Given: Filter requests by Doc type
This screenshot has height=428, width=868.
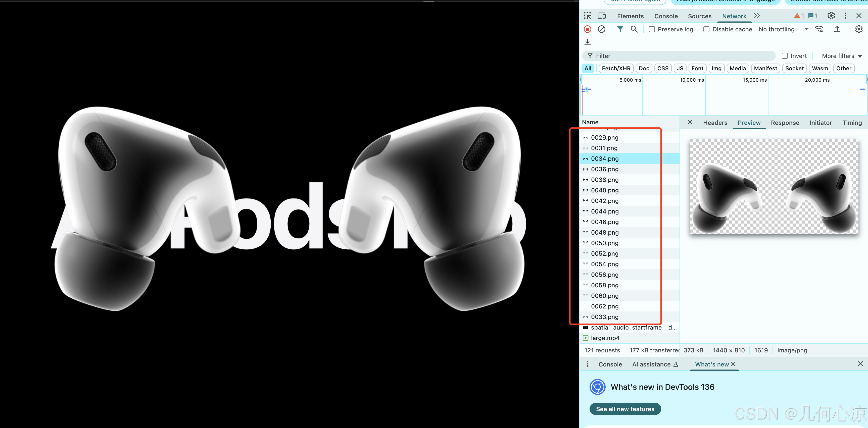Looking at the screenshot, I should (644, 68).
